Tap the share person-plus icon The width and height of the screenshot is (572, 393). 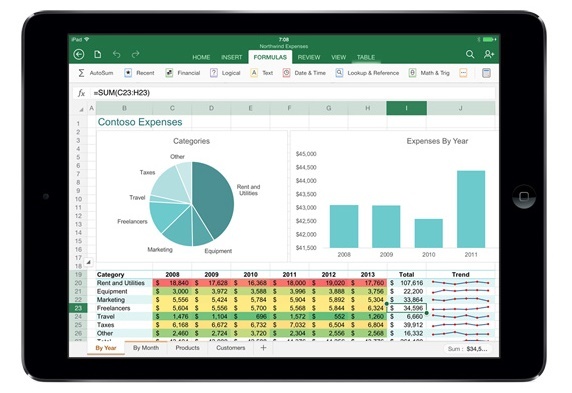tap(488, 54)
